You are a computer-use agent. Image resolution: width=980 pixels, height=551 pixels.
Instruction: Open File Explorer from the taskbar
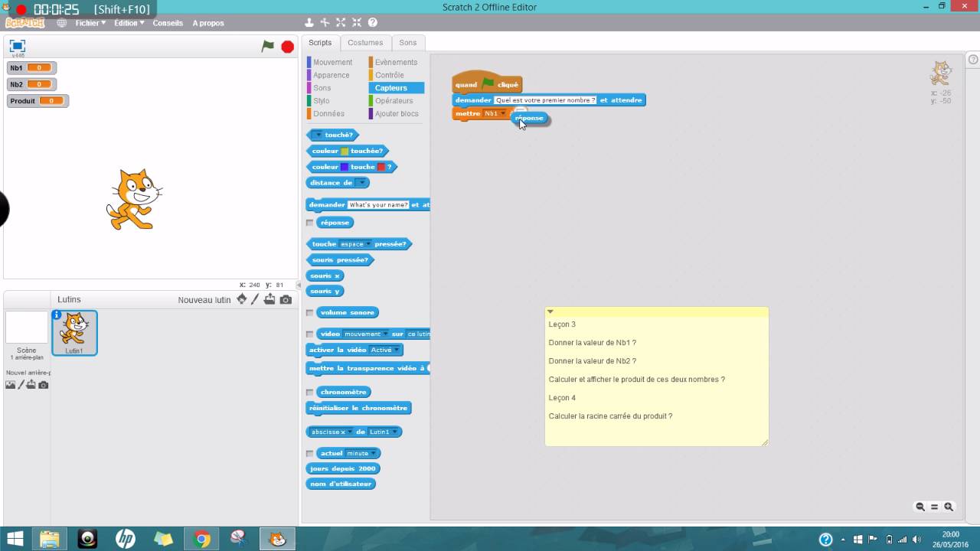pos(49,539)
